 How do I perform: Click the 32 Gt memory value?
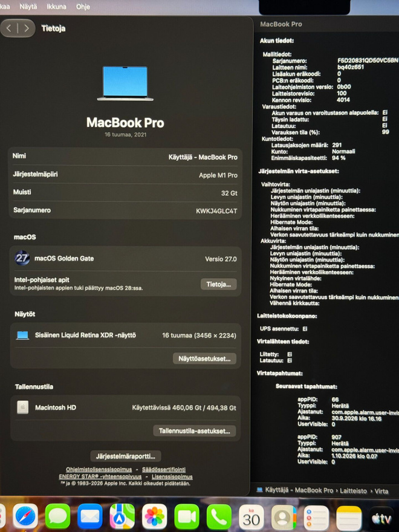[229, 193]
